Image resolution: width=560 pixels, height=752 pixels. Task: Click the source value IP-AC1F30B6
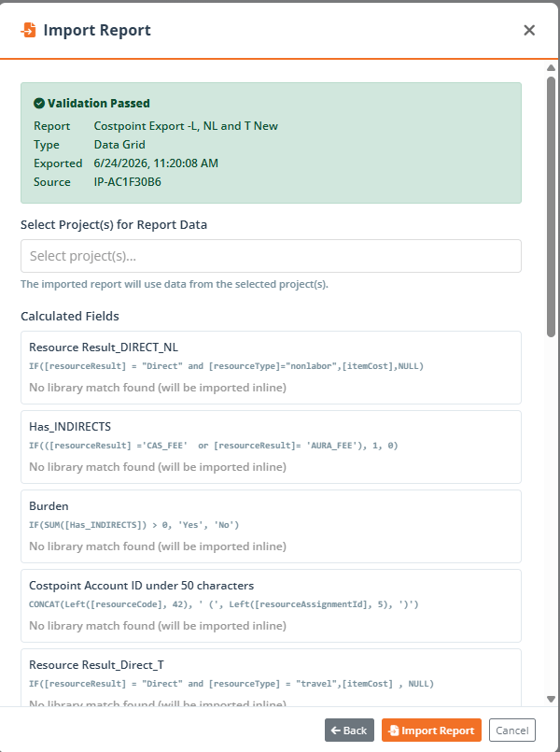coord(128,182)
